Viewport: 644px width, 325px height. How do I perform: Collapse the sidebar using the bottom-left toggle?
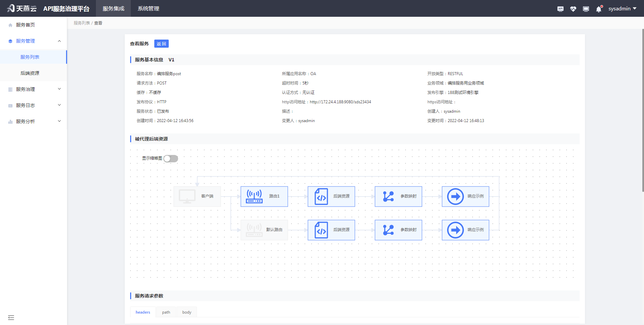[11, 317]
